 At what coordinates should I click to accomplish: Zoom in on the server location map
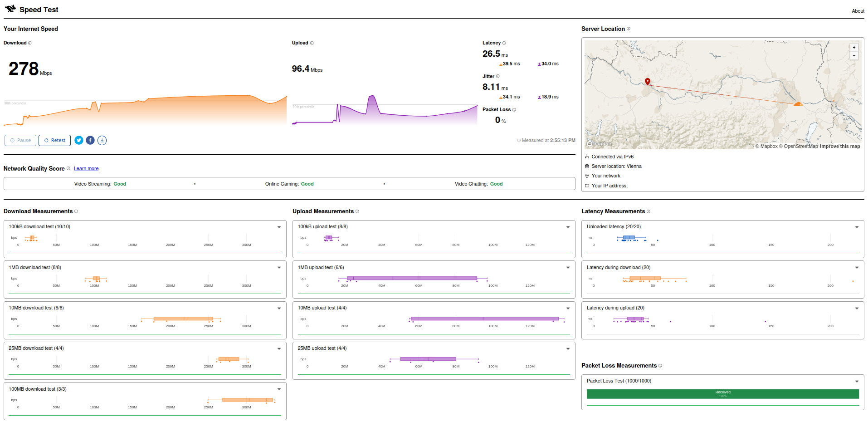click(854, 47)
